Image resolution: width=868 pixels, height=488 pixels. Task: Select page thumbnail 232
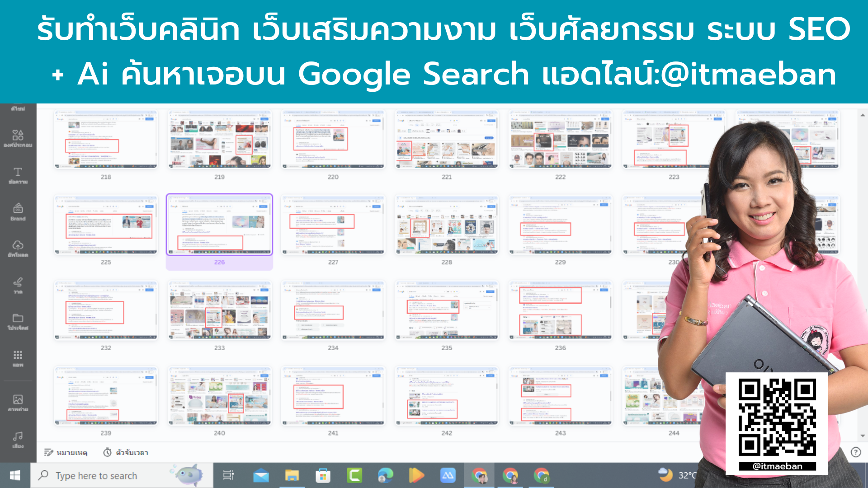click(106, 310)
